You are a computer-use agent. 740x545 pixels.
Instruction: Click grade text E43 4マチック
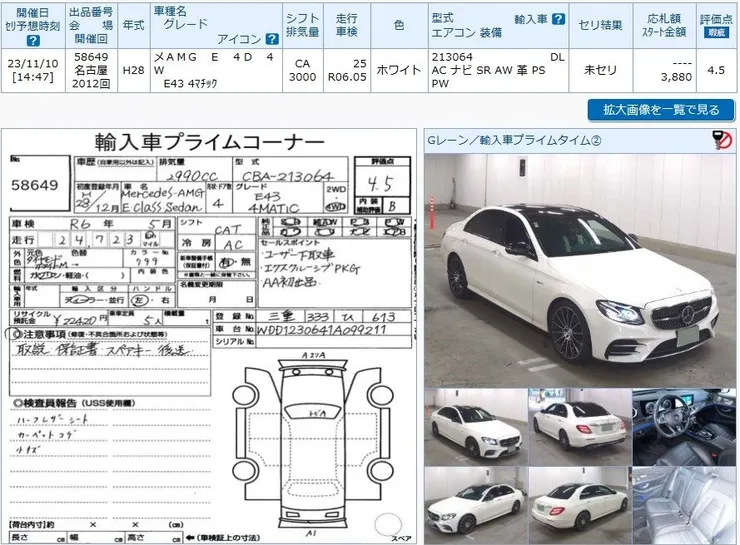tap(190, 84)
